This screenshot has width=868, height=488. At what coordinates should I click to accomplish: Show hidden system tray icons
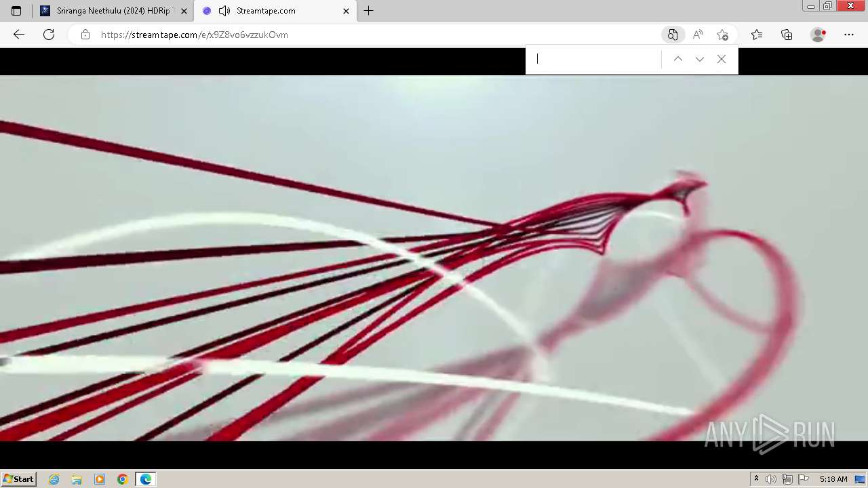756,479
